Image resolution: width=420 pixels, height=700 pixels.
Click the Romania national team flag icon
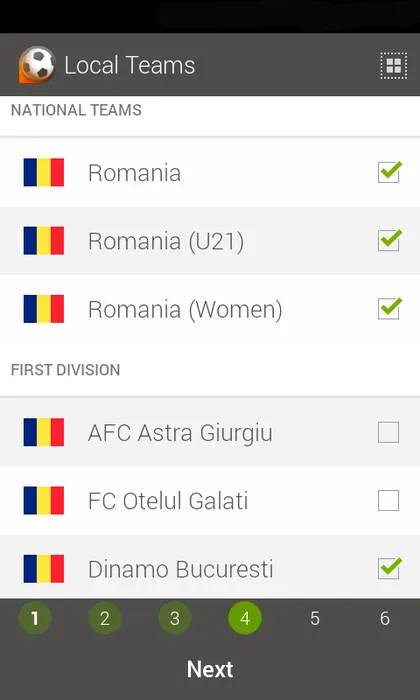click(44, 172)
